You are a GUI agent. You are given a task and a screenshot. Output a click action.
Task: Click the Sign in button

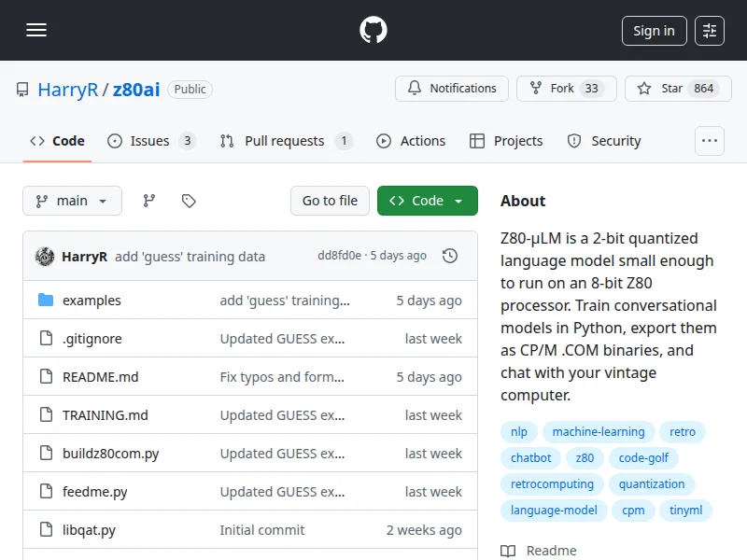coord(654,31)
